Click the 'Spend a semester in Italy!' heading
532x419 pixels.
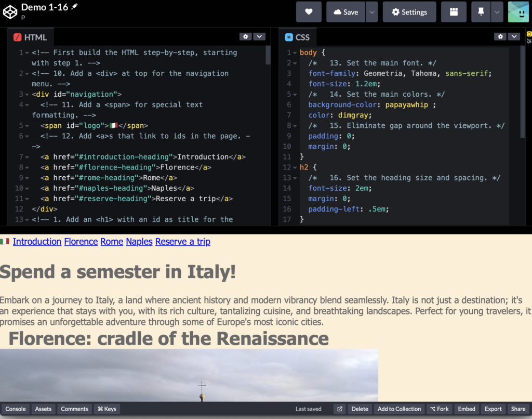point(118,272)
